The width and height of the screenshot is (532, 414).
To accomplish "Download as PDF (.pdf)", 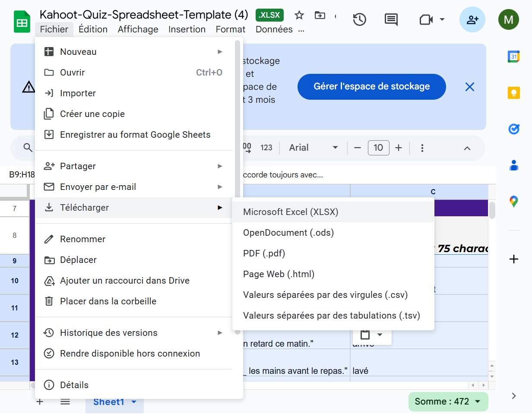I will click(x=333, y=253).
